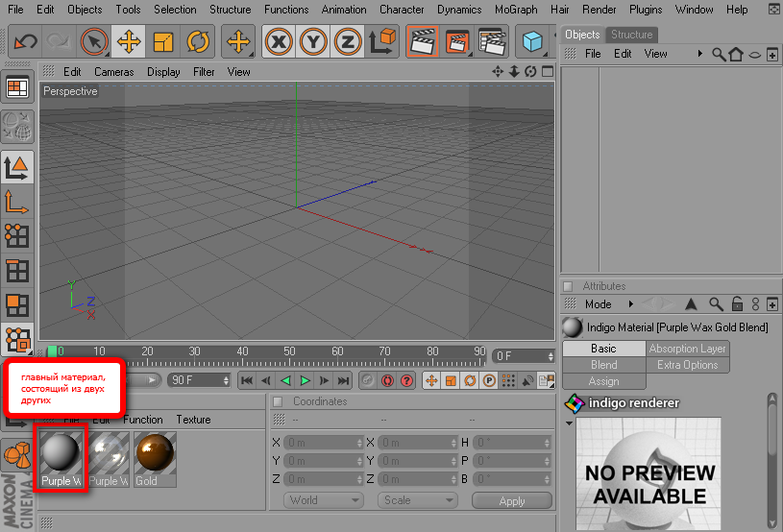Image resolution: width=783 pixels, height=532 pixels.
Task: Open the Scale mode dropdown
Action: [418, 500]
